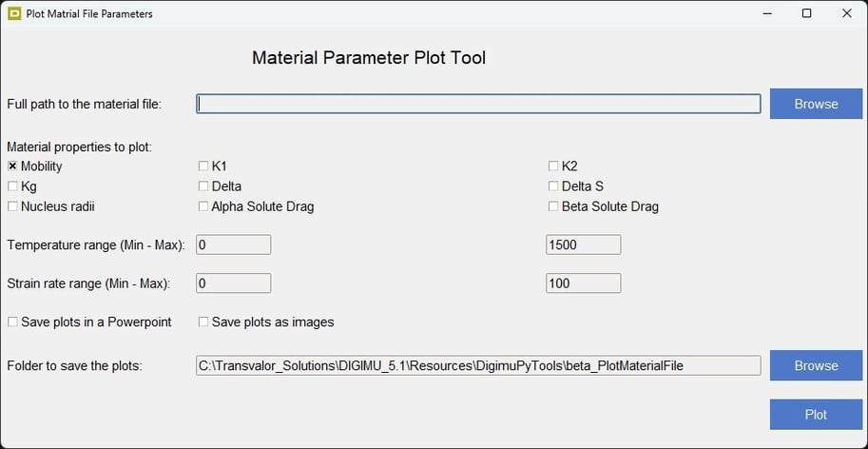Click the minimum temperature field
The image size is (868, 449).
(x=233, y=244)
